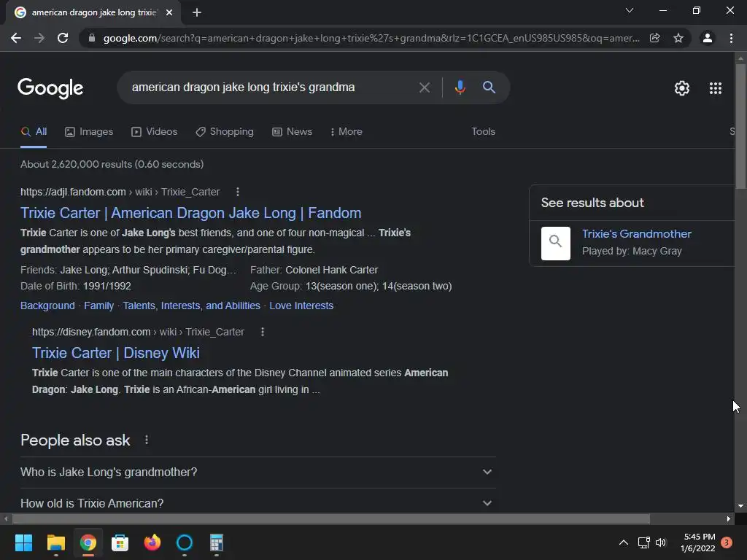Bookmark this page with the star
This screenshot has height=560, width=747.
[678, 38]
